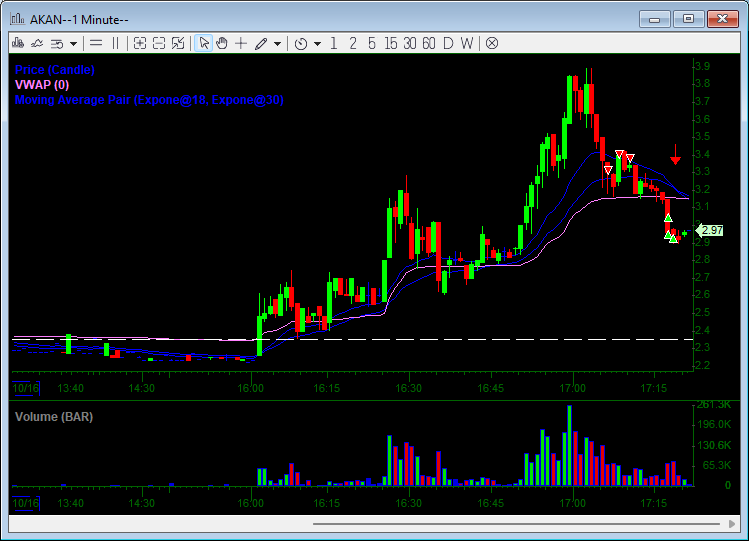Switch to 60 minute timeframe
The width and height of the screenshot is (749, 541).
429,43
